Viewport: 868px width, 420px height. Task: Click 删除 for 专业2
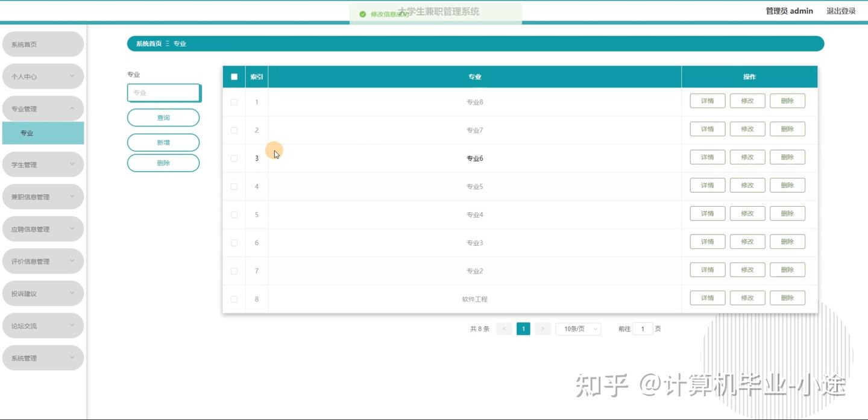[787, 270]
